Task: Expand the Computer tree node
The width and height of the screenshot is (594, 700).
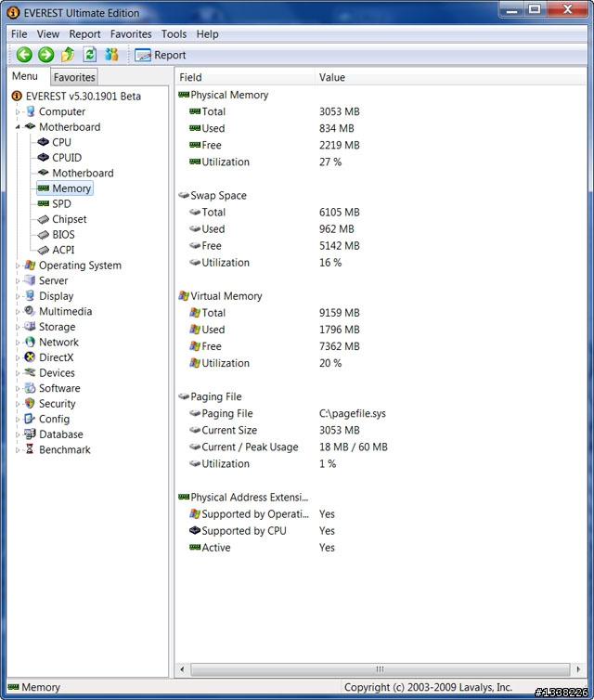Action: 18,111
